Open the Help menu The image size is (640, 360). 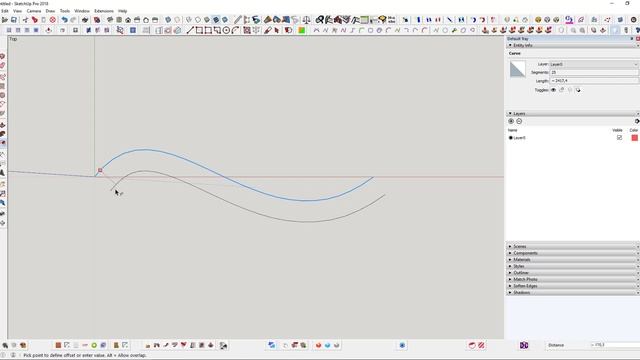click(x=122, y=11)
